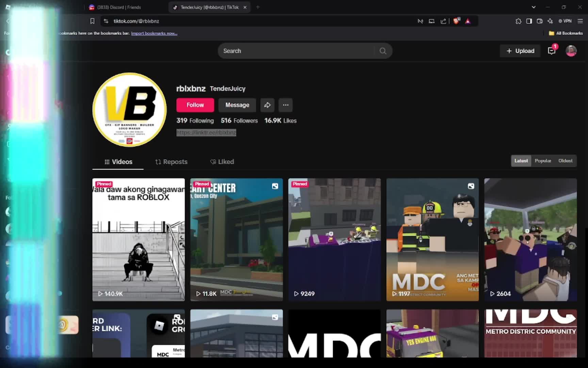Open site information icon in address bar

tap(106, 21)
